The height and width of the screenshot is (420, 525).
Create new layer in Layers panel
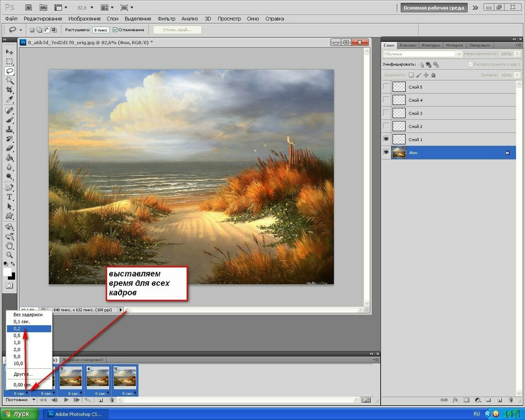[x=499, y=400]
